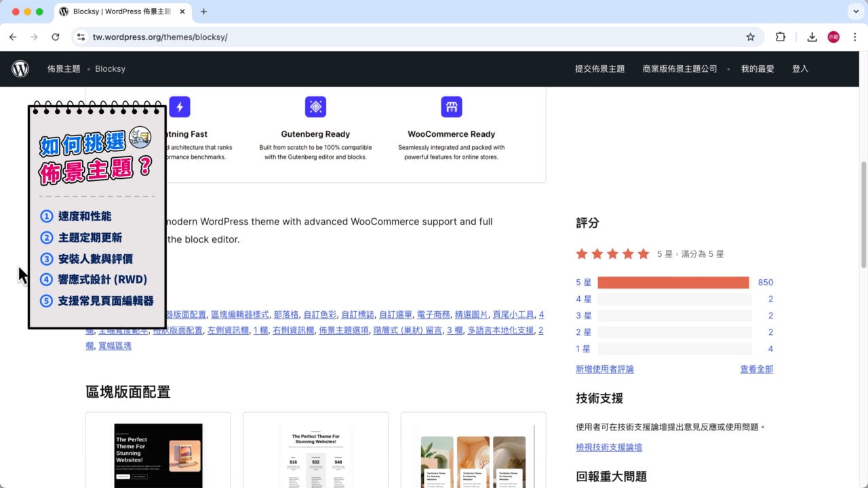Open Chrome downloads icon

(812, 37)
